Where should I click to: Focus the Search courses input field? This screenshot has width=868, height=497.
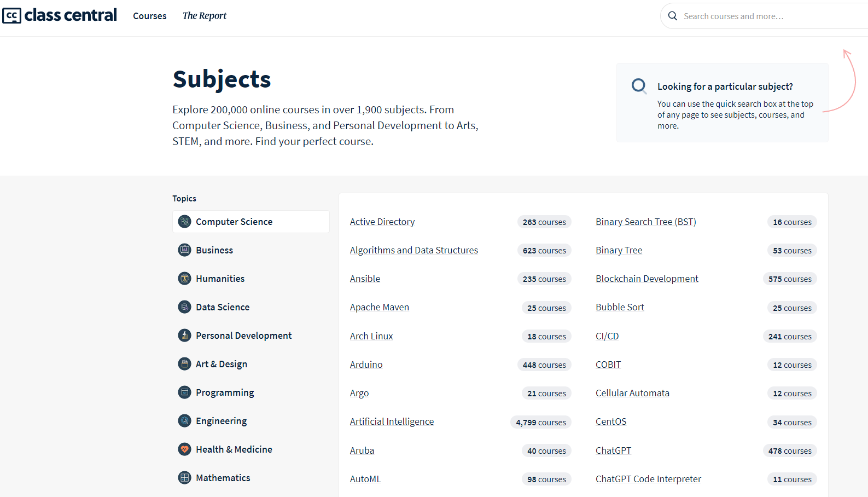point(766,16)
